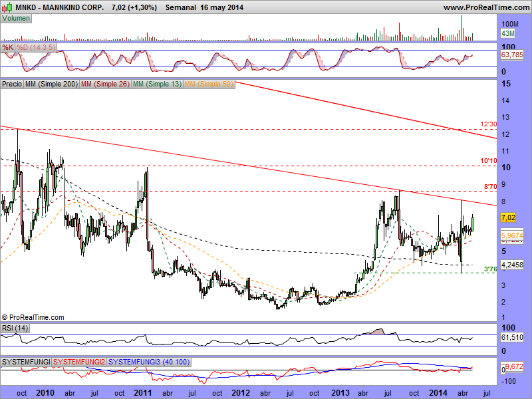Click the 2010 year label on time axis
Image resolution: width=532 pixels, height=399 pixels.
click(45, 393)
